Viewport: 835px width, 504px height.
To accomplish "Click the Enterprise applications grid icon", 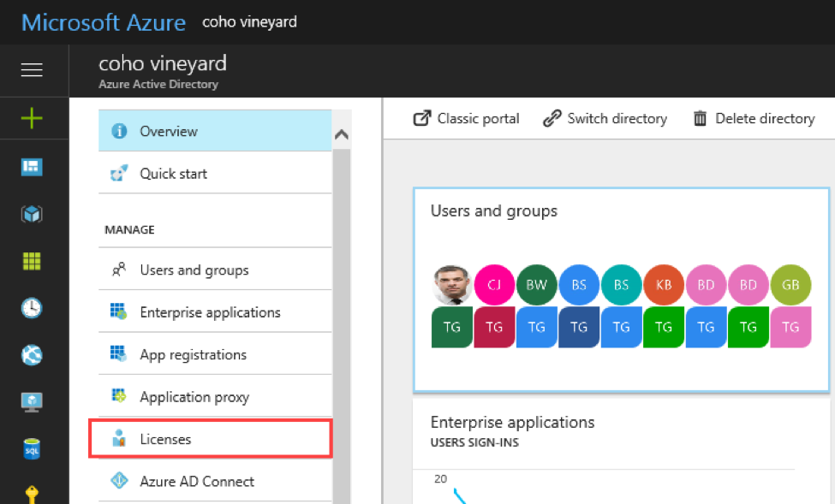I will 118,311.
